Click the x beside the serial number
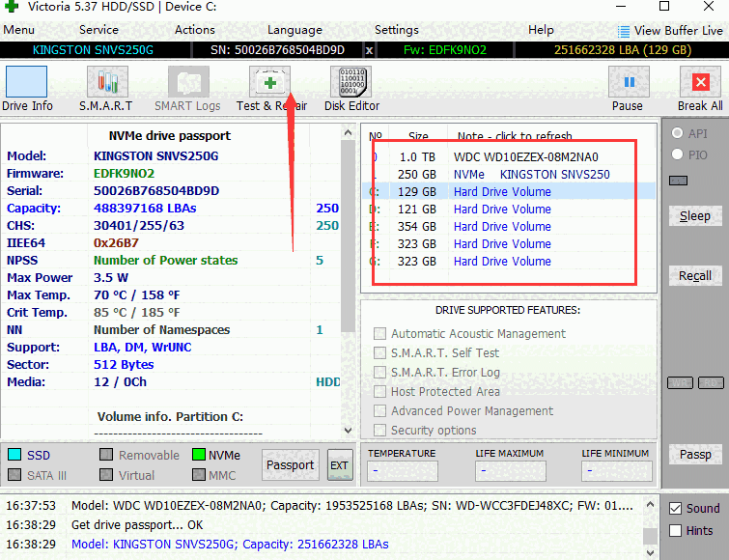Viewport: 729px width, 560px height. (x=369, y=50)
